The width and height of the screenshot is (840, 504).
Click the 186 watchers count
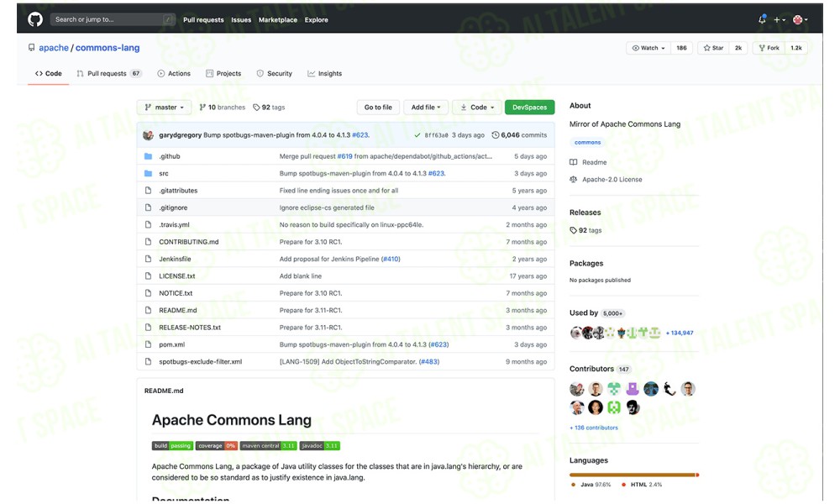tap(681, 48)
